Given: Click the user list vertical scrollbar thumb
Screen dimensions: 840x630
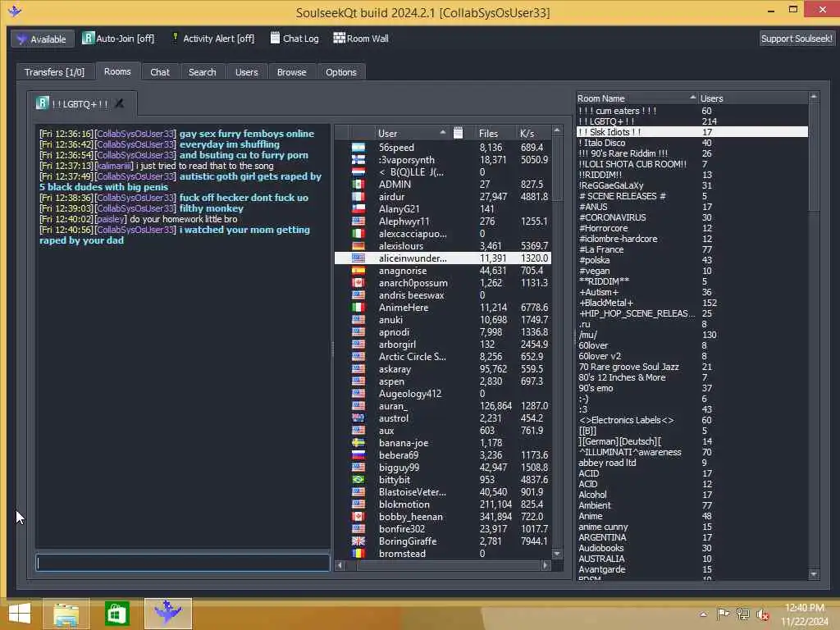Looking at the screenshot, I should [x=557, y=168].
